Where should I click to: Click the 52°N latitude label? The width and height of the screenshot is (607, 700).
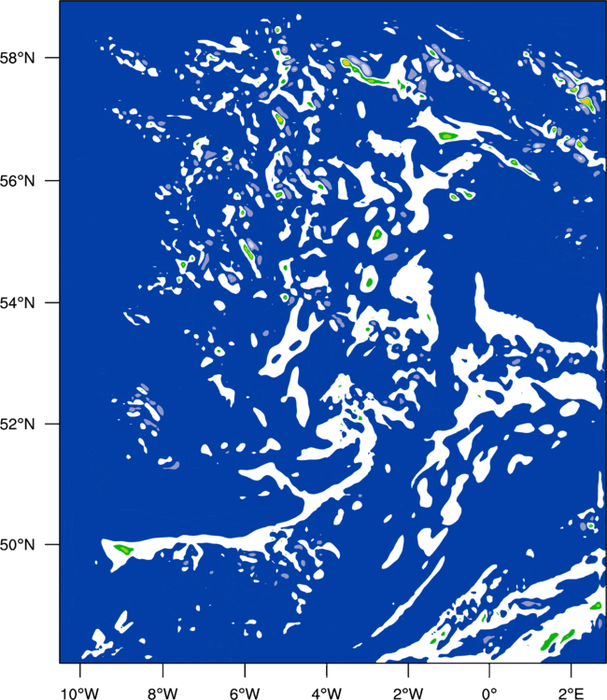(17, 424)
